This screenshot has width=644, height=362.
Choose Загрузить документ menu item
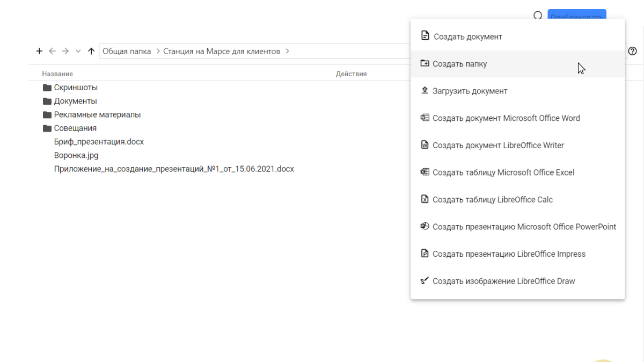pyautogui.click(x=517, y=91)
